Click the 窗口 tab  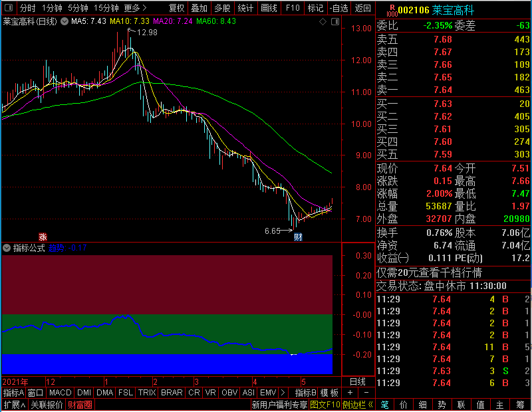(36, 393)
